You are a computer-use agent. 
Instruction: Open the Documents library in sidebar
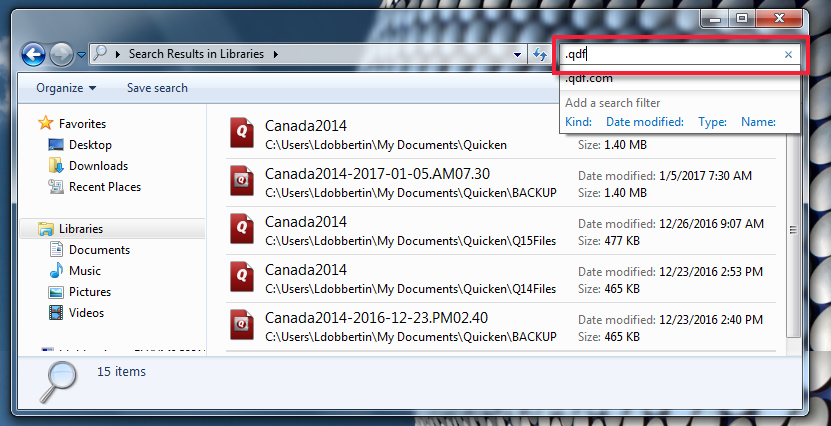tap(99, 250)
